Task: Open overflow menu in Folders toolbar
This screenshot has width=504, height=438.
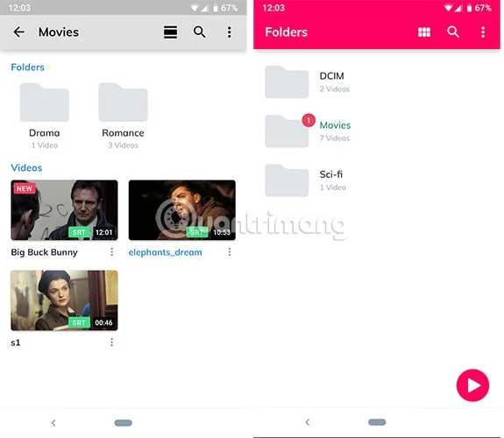Action: tap(483, 32)
